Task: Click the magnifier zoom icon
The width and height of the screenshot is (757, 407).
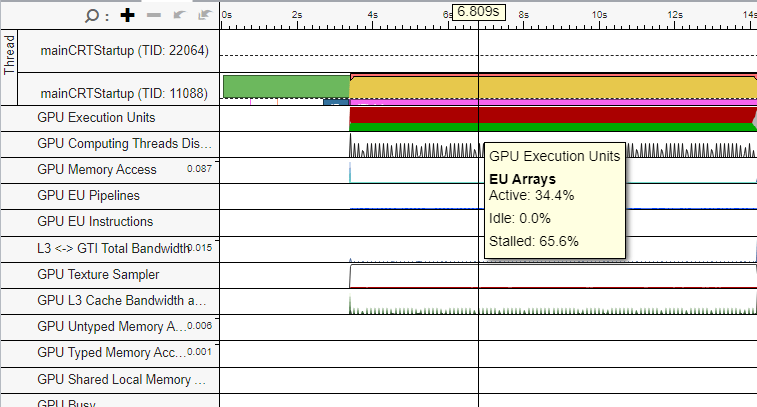Action: (x=91, y=16)
